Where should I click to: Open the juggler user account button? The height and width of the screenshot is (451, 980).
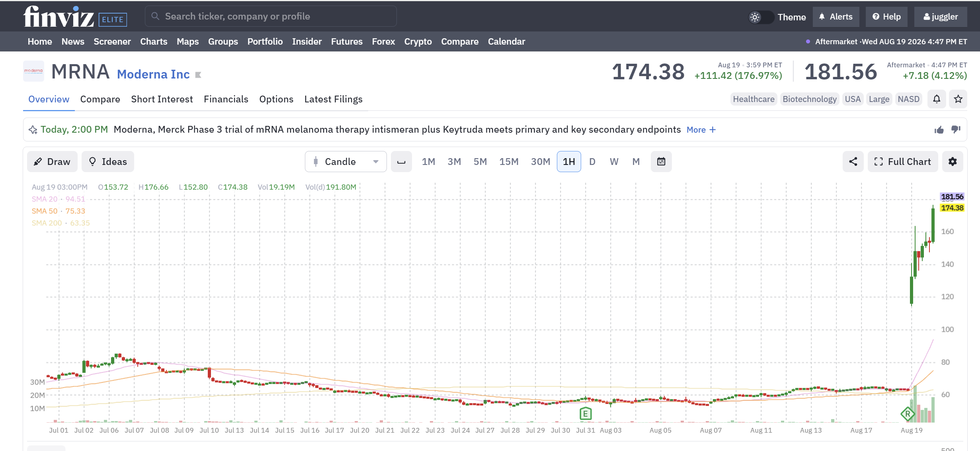pyautogui.click(x=941, y=17)
